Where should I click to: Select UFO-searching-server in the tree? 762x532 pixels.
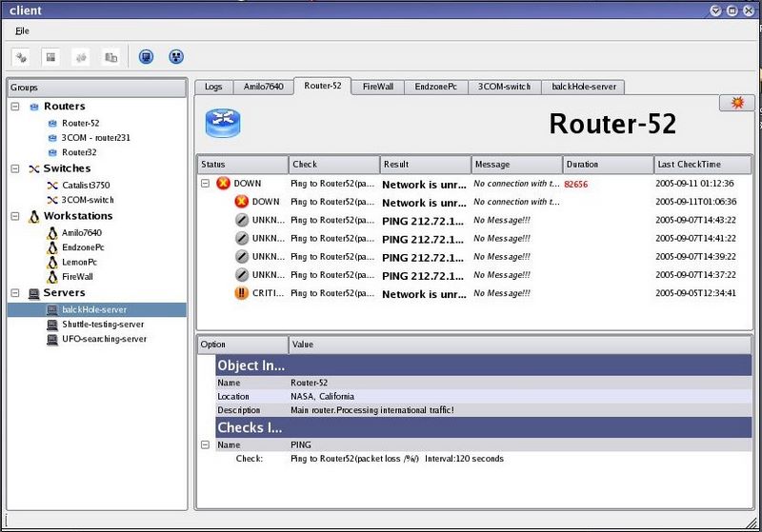click(105, 339)
